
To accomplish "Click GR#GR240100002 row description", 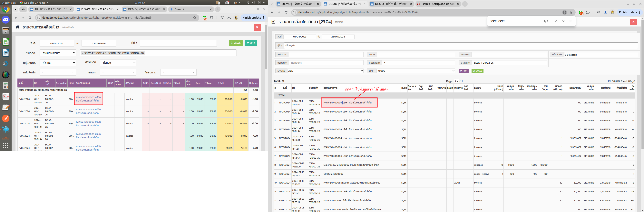I will (x=333, y=174).
